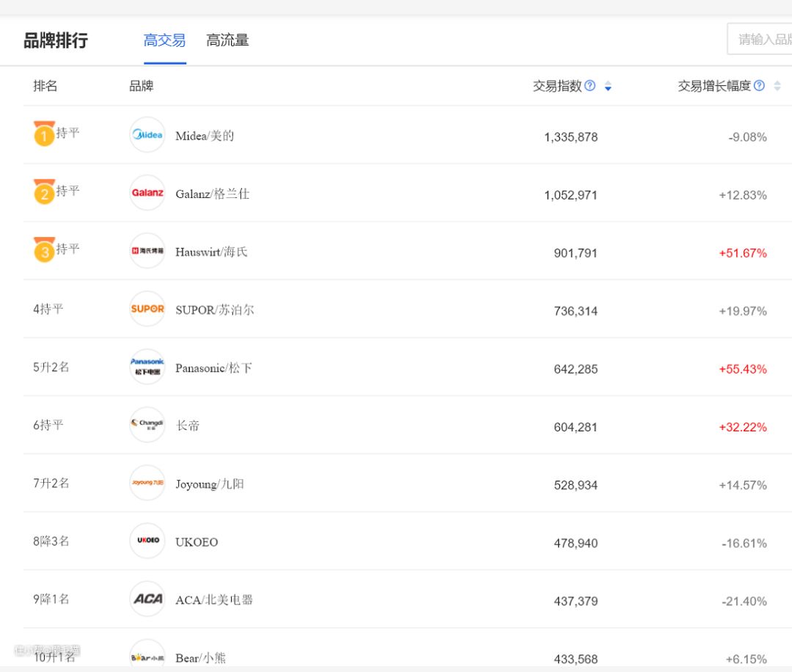Image resolution: width=792 pixels, height=672 pixels.
Task: Click the brand search input field
Action: click(761, 39)
